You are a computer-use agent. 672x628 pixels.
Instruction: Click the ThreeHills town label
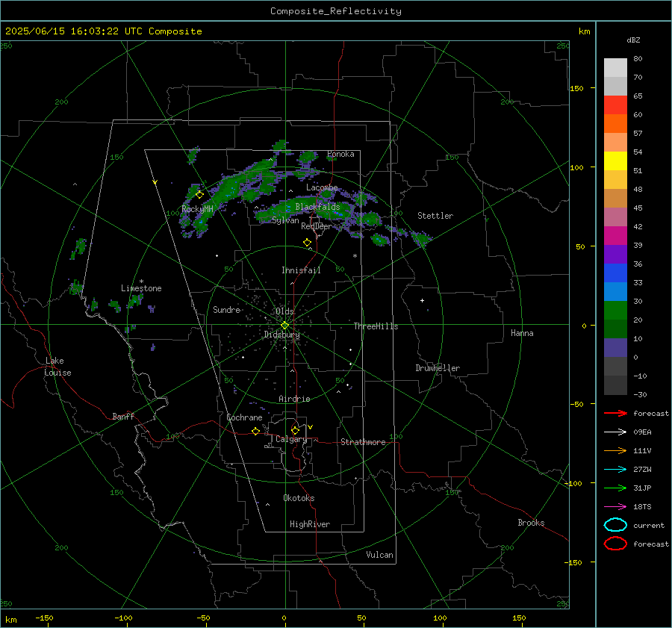coord(376,326)
